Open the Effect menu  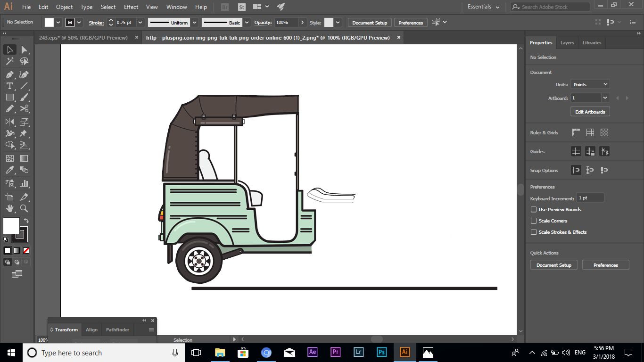point(131,7)
